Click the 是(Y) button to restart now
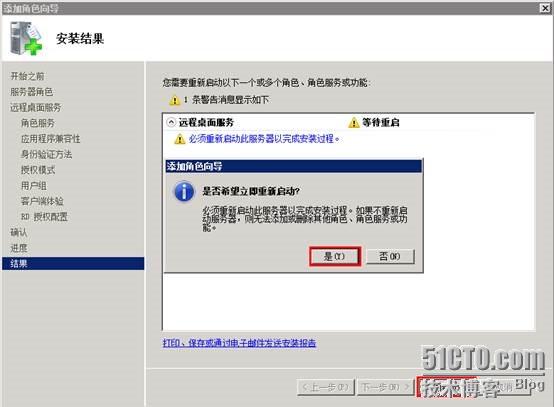Image resolution: width=554 pixels, height=407 pixels. (335, 256)
